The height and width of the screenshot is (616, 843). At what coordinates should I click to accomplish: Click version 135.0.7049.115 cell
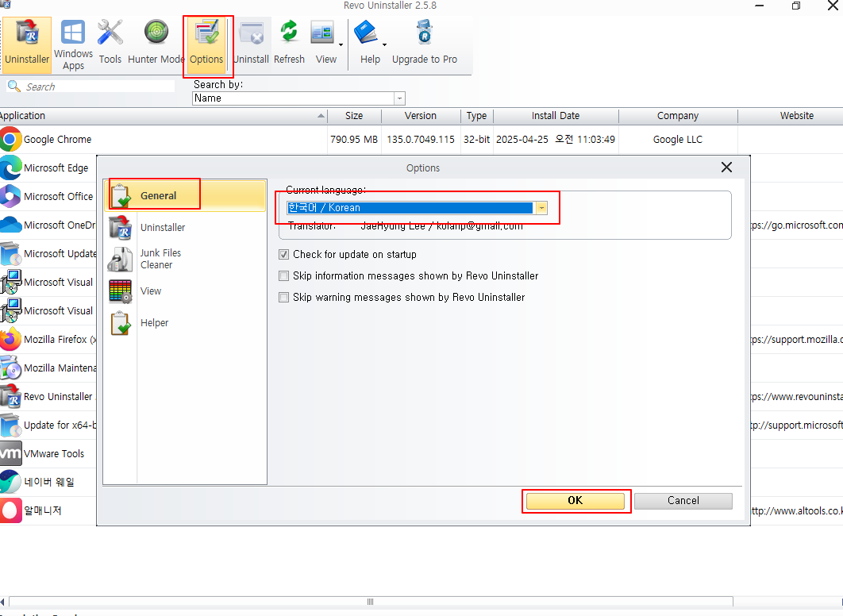pyautogui.click(x=421, y=139)
